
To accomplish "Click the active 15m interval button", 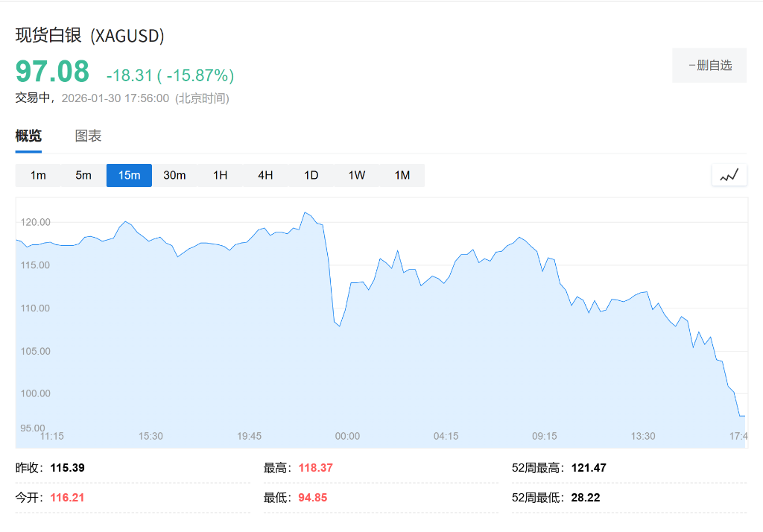I will (129, 175).
